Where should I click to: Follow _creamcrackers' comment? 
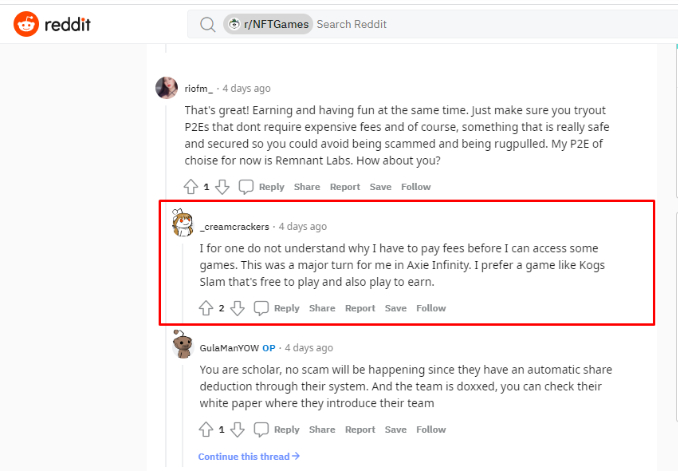tap(431, 308)
